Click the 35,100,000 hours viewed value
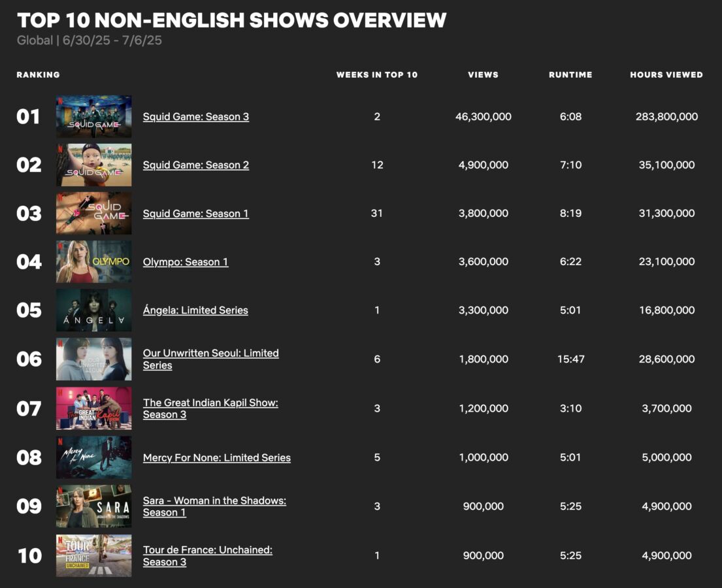722x588 pixels. [666, 165]
